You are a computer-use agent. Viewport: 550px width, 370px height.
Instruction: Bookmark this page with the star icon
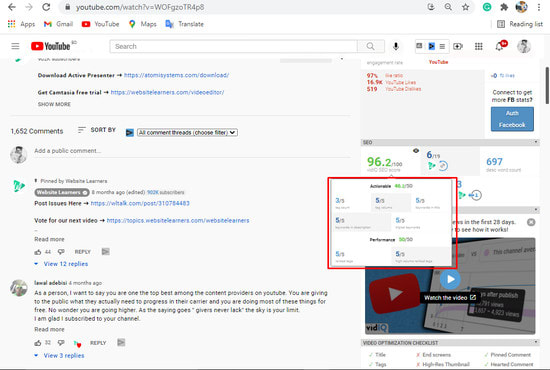465,7
